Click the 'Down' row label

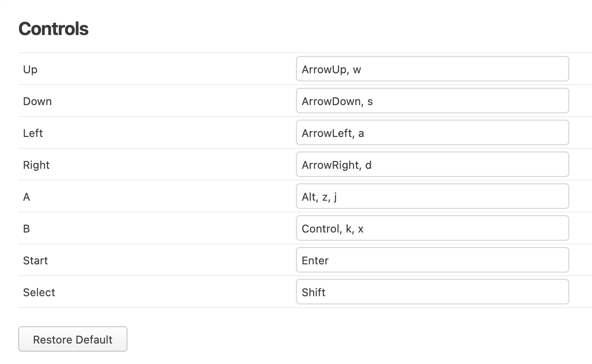(37, 101)
